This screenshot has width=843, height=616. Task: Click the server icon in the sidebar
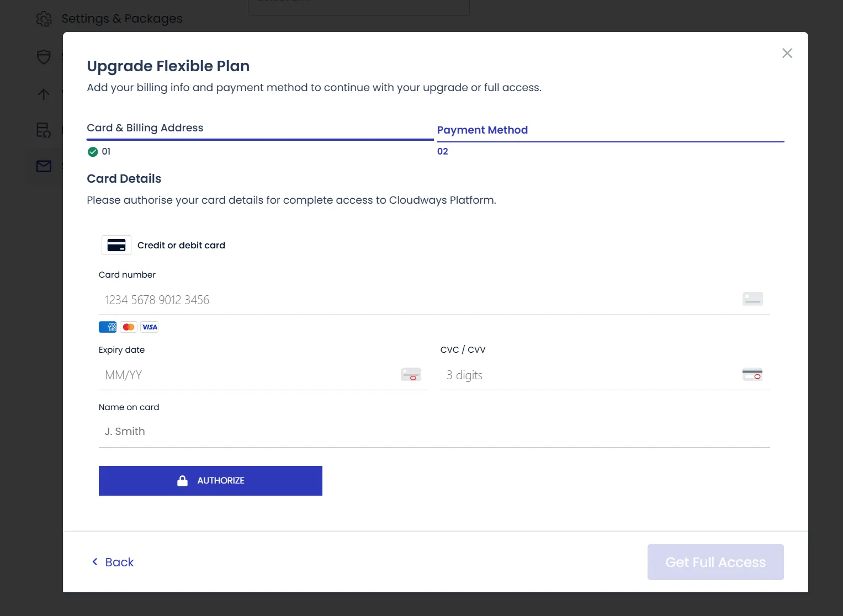pos(44,130)
